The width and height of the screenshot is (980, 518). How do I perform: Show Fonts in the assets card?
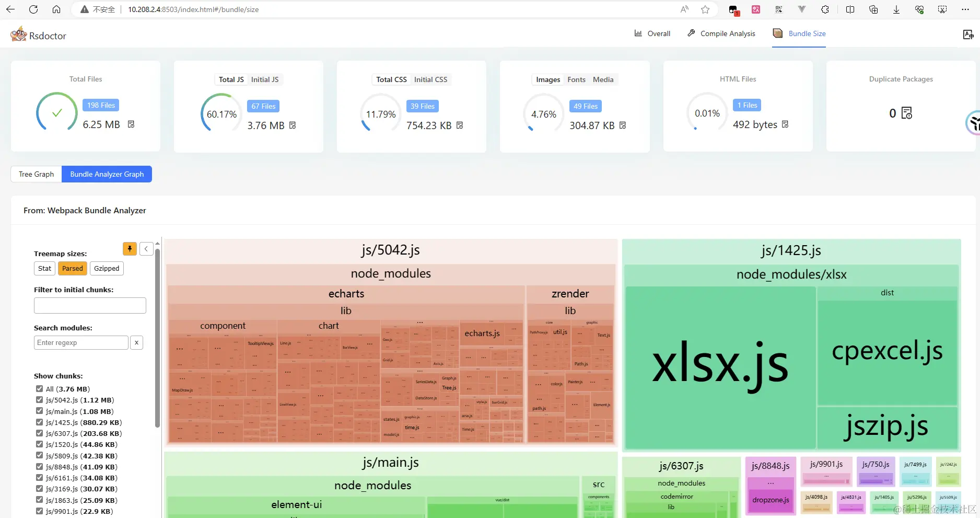pyautogui.click(x=577, y=79)
